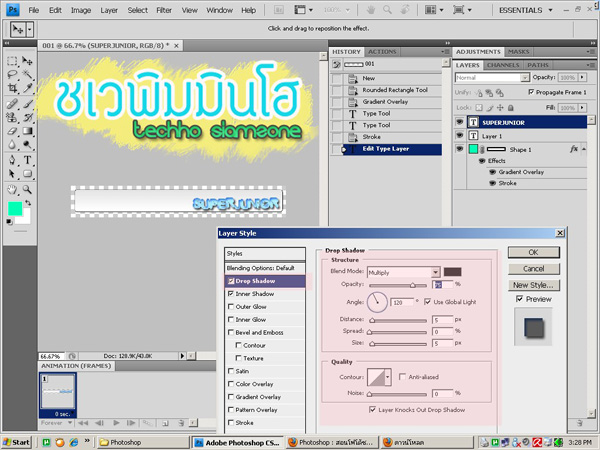Click the play animation button
600x450 pixels.
(x=116, y=423)
